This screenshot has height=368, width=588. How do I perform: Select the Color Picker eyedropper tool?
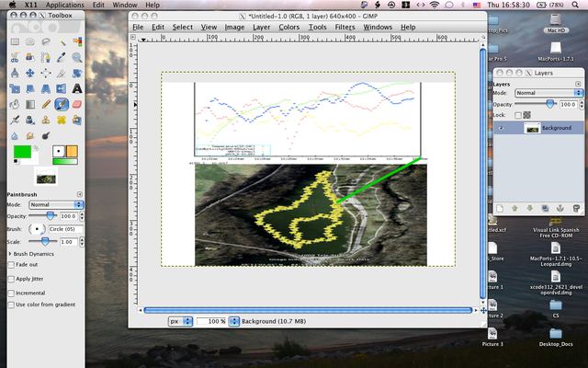tap(62, 57)
